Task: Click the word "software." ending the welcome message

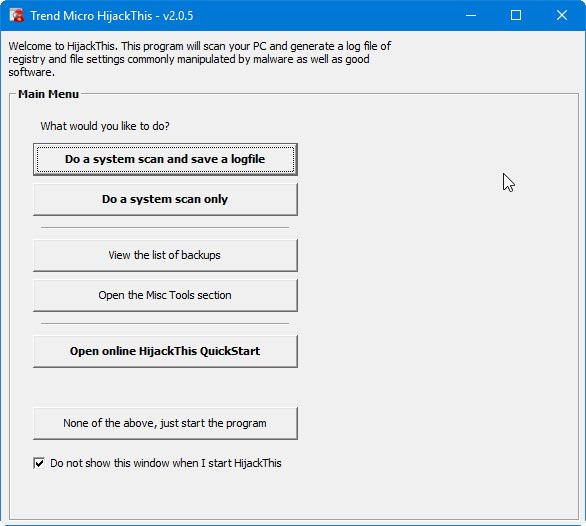Action: pyautogui.click(x=31, y=72)
